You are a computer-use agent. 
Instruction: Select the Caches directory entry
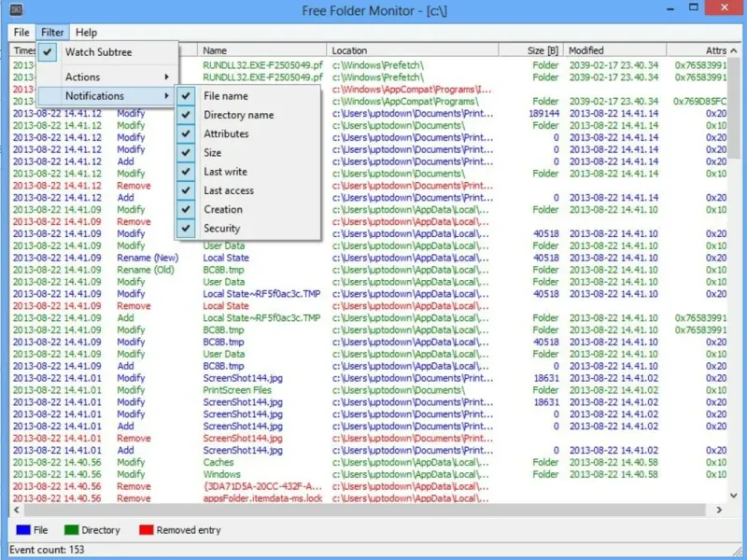pos(218,462)
